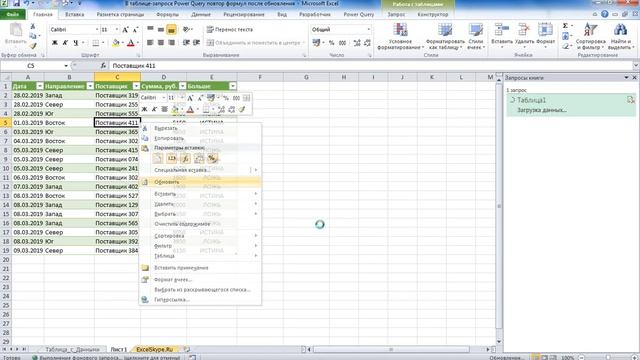Decrease decimal places in the Число group

[367, 42]
